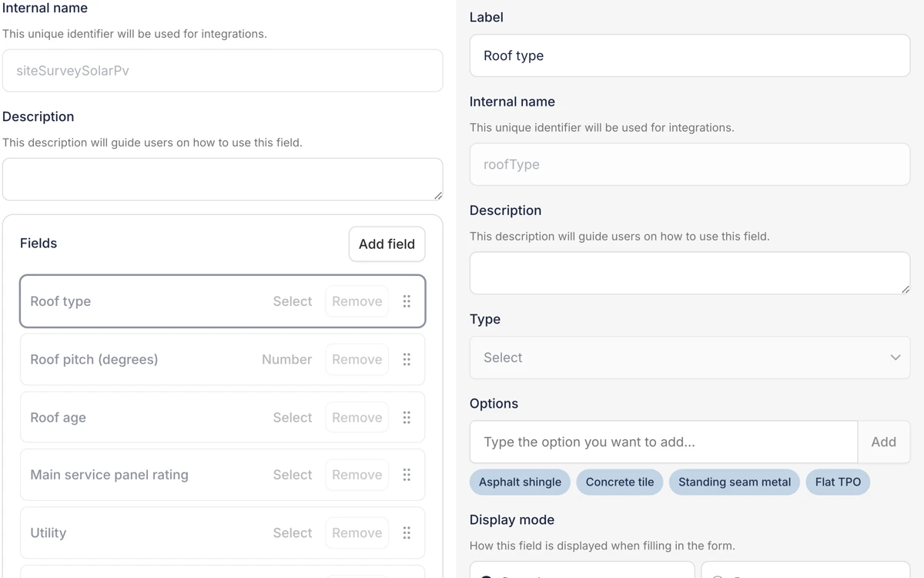Click the siteSurveySolarPv internal name input

[223, 71]
